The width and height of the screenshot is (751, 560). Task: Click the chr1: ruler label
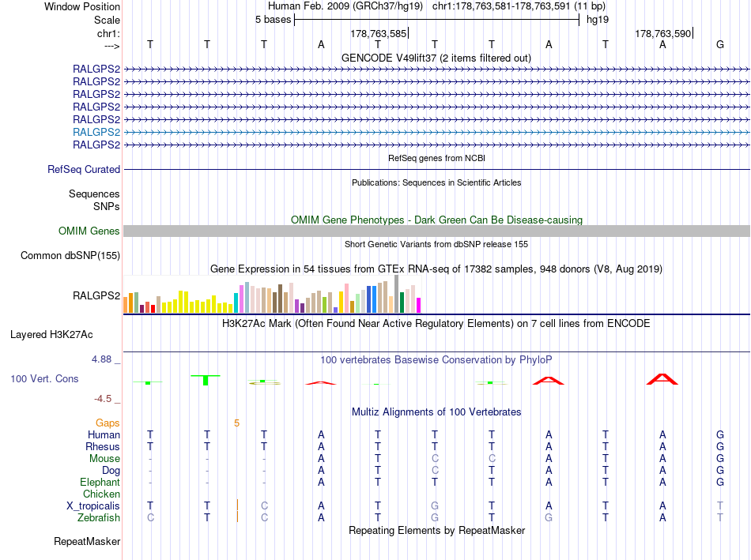tap(108, 33)
